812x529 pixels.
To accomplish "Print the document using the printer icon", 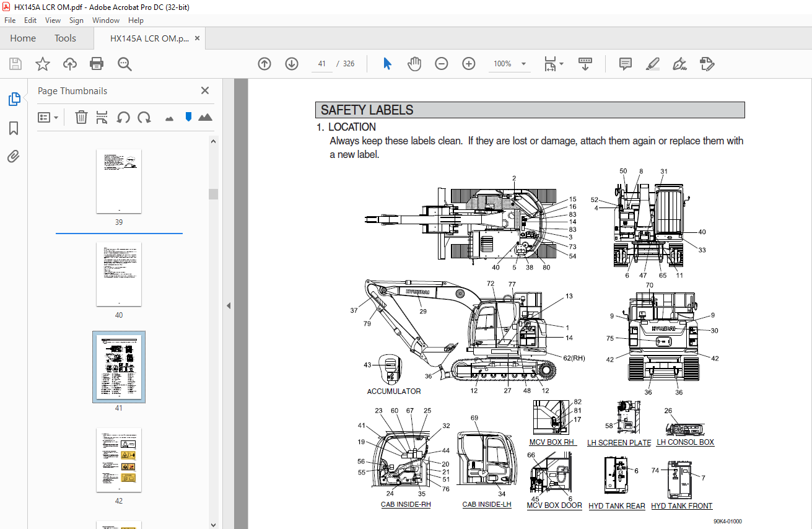I will point(97,64).
